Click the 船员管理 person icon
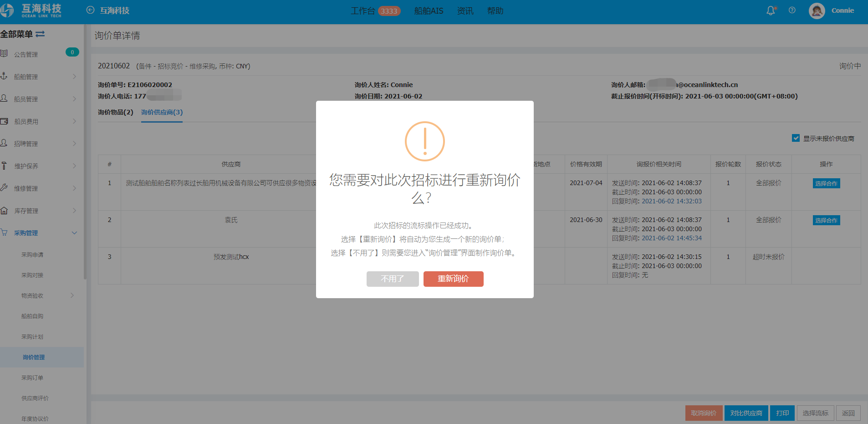The image size is (868, 424). pyautogui.click(x=4, y=98)
